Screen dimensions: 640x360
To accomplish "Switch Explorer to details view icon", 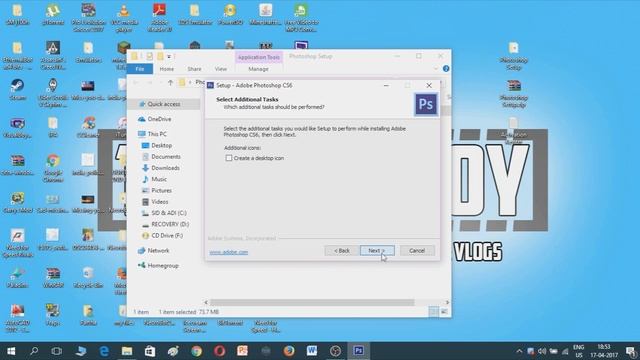I will (433, 312).
